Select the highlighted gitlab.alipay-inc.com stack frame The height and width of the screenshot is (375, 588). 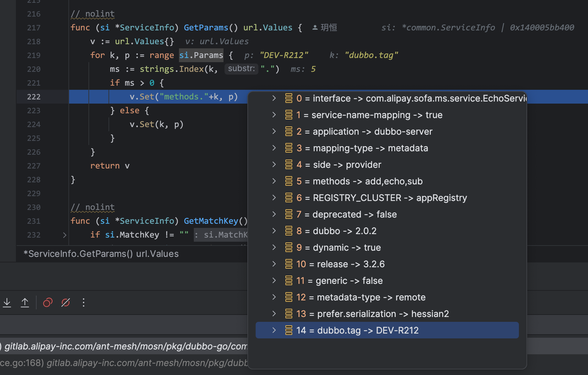click(124, 346)
